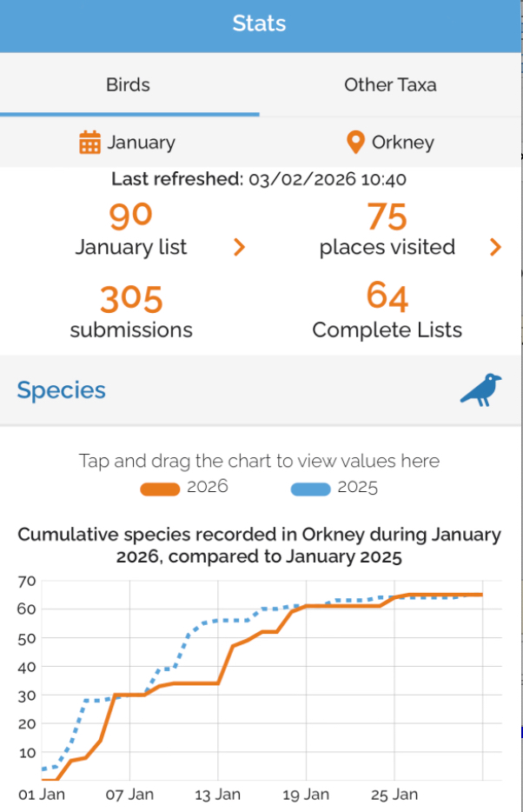Click the blue bird icon in Species
This screenshot has height=812, width=523.
480,389
